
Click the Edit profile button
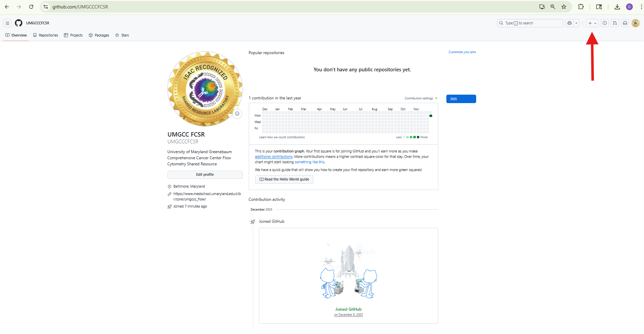205,174
